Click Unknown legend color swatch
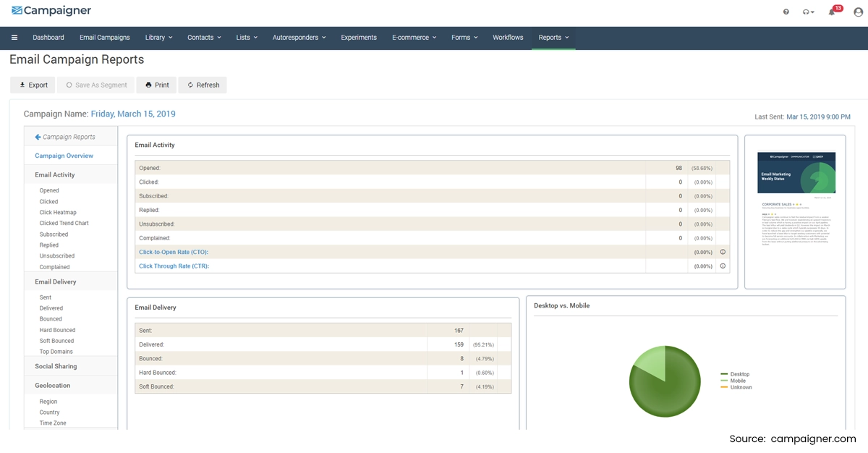This screenshot has width=868, height=453. pos(725,387)
